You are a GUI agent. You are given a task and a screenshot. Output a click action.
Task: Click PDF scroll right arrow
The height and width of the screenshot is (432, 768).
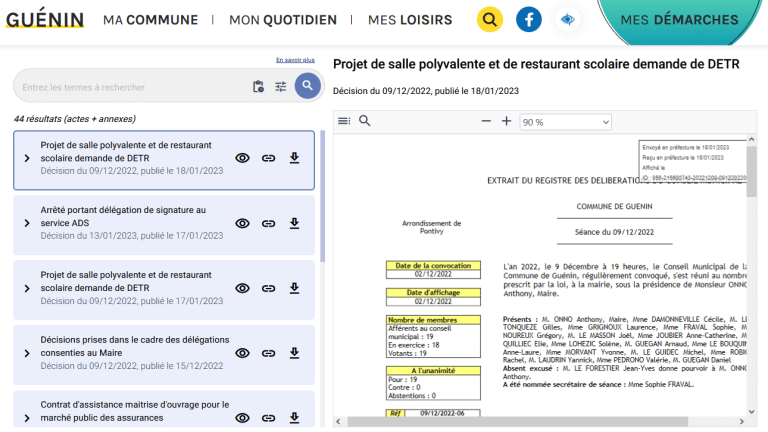coord(742,422)
